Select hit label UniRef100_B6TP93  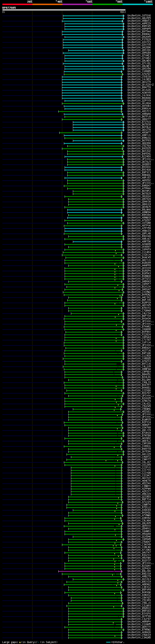point(139,140)
